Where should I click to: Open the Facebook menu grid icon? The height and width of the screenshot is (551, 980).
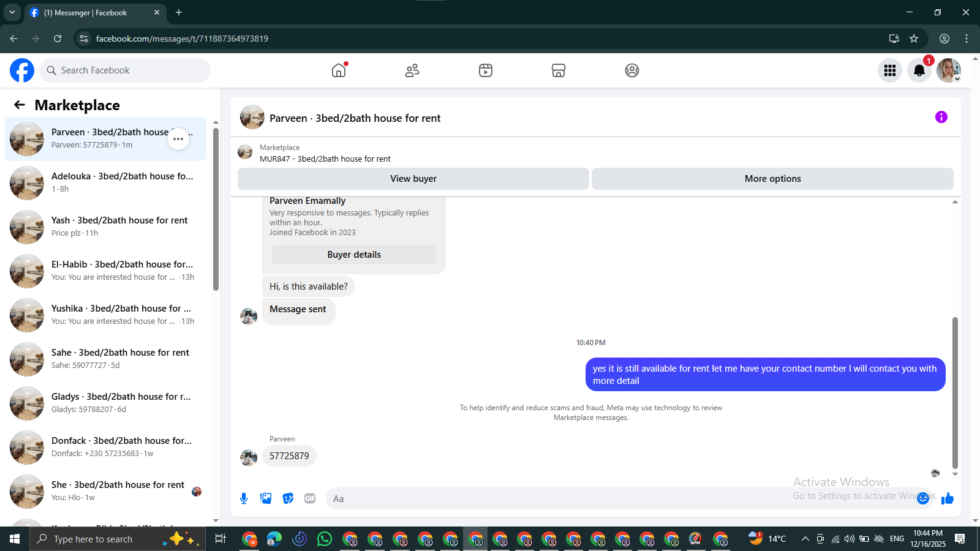tap(890, 70)
